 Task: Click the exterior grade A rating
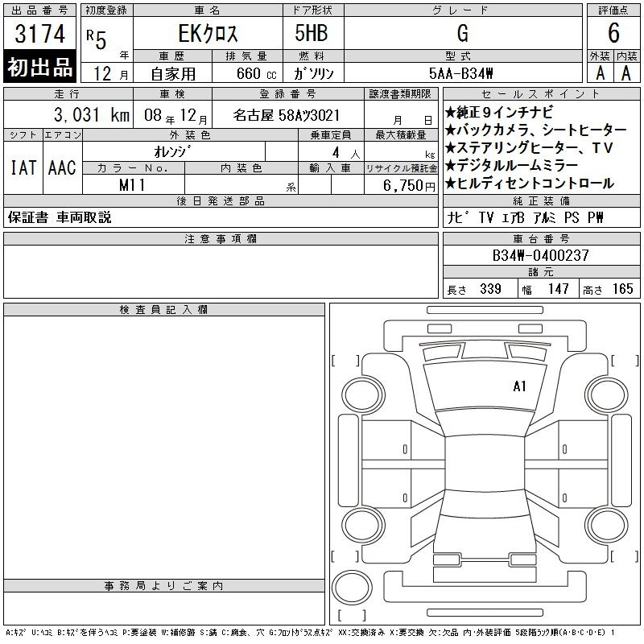coord(600,72)
